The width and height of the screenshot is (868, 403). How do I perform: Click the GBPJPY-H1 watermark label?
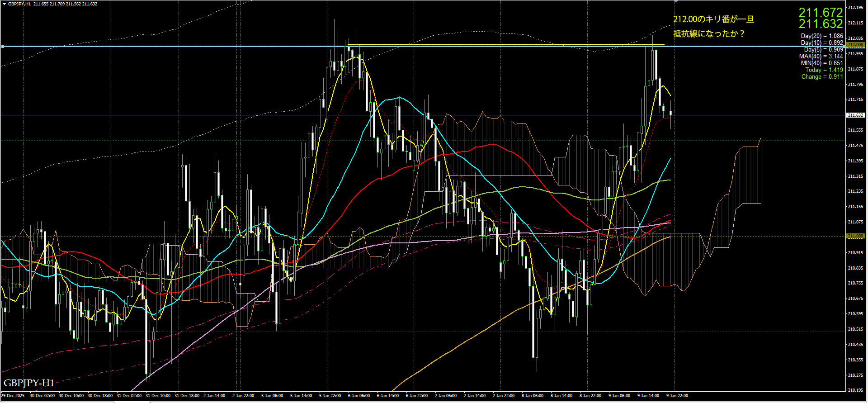pos(29,383)
